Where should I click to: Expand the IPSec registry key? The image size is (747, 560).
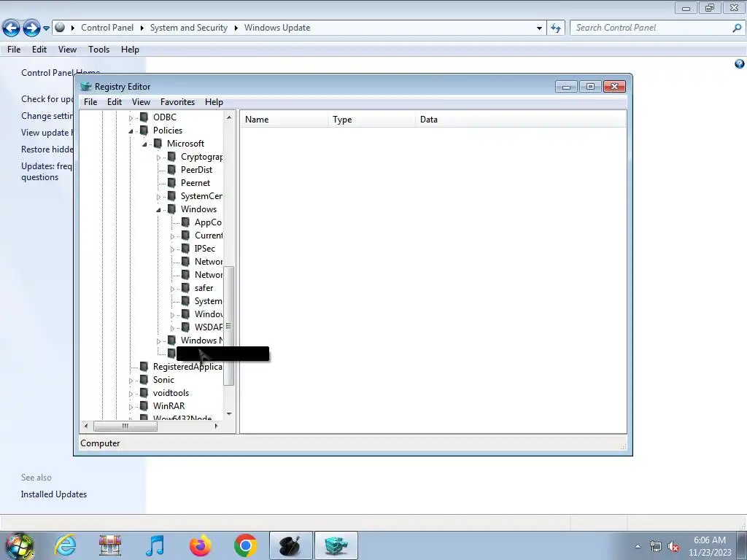(172, 249)
